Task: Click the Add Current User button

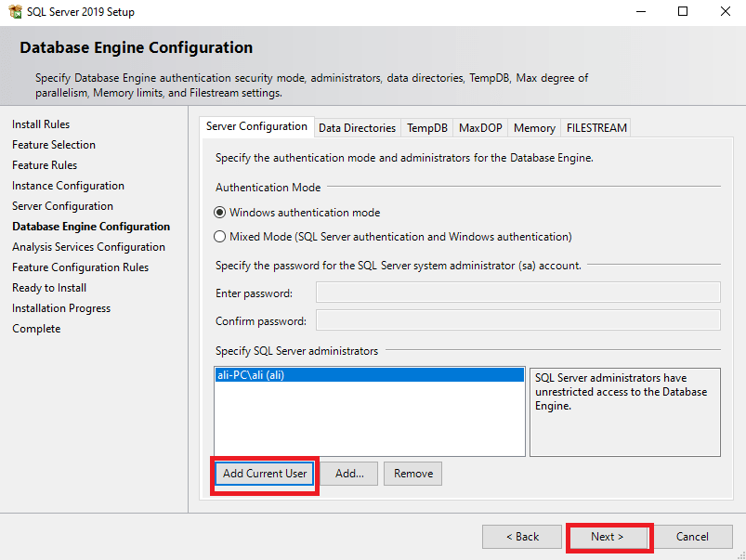Action: point(265,474)
